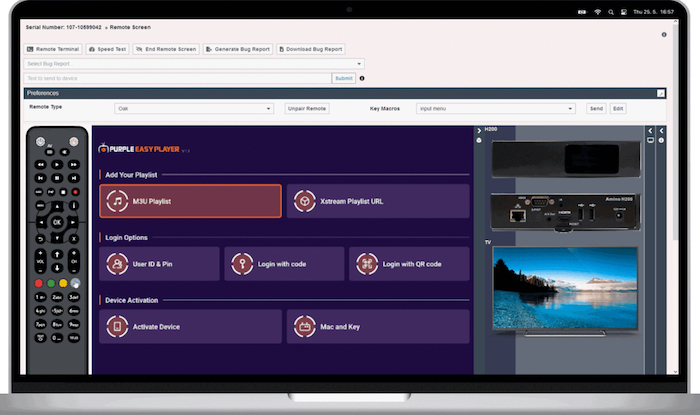
Task: Click the Wi-Fi icon in menu bar
Action: pyautogui.click(x=597, y=12)
